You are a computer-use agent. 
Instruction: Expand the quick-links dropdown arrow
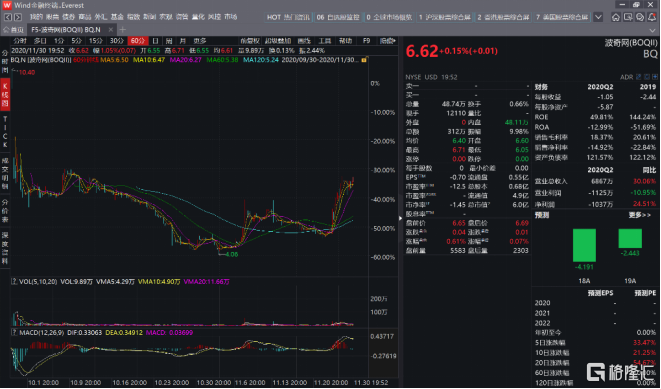click(598, 17)
